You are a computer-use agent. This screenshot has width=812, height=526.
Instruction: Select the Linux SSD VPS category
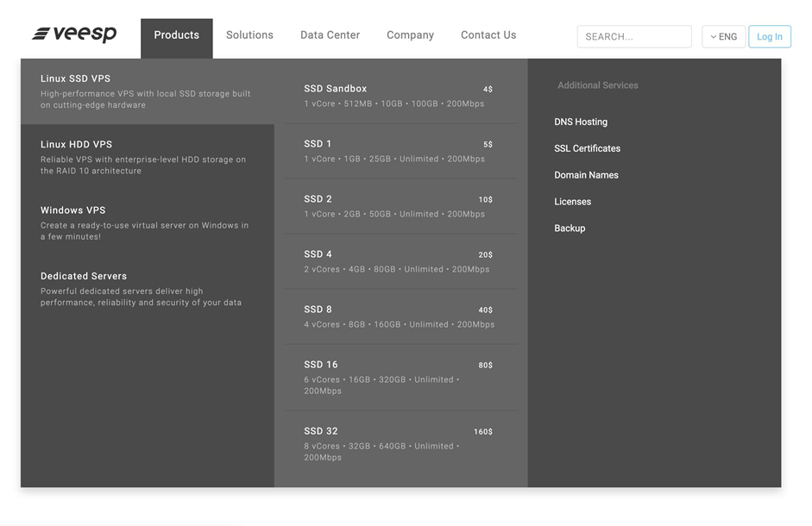pos(148,91)
